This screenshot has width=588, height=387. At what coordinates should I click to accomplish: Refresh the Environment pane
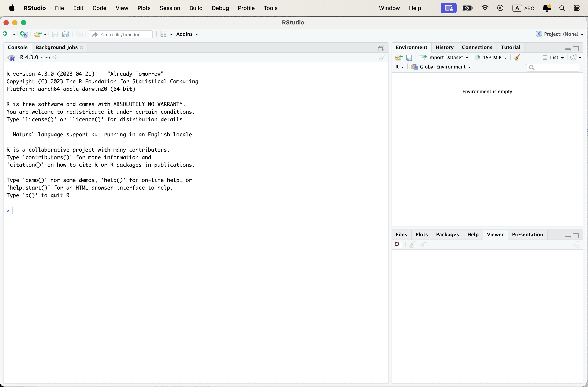coord(573,58)
